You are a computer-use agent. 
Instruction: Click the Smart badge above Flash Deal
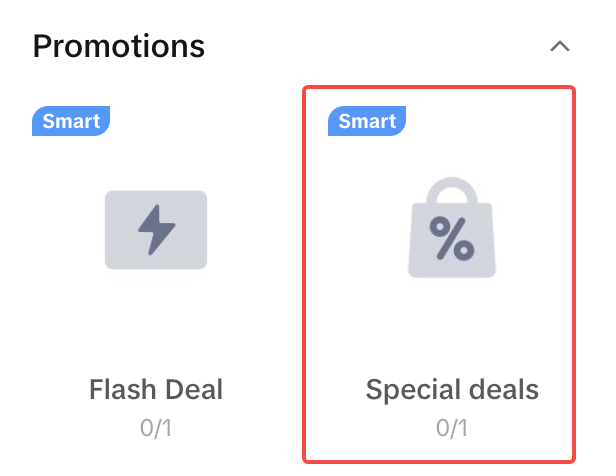tap(71, 122)
